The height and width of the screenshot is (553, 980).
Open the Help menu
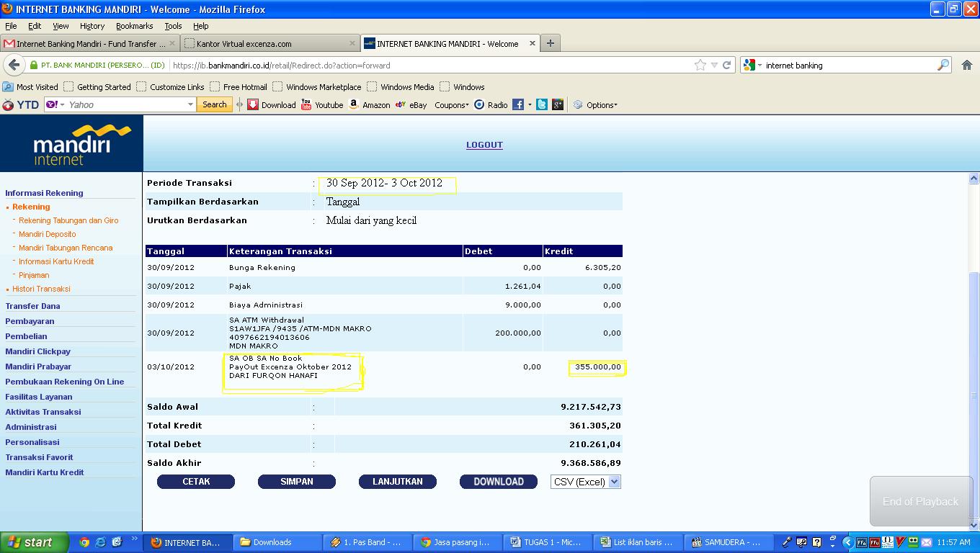[x=201, y=26]
